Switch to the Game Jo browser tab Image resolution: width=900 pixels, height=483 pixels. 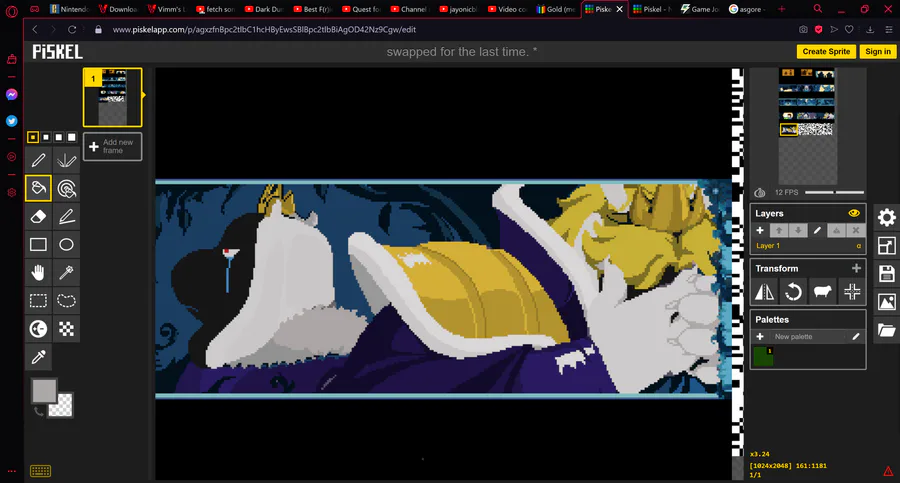(x=700, y=9)
